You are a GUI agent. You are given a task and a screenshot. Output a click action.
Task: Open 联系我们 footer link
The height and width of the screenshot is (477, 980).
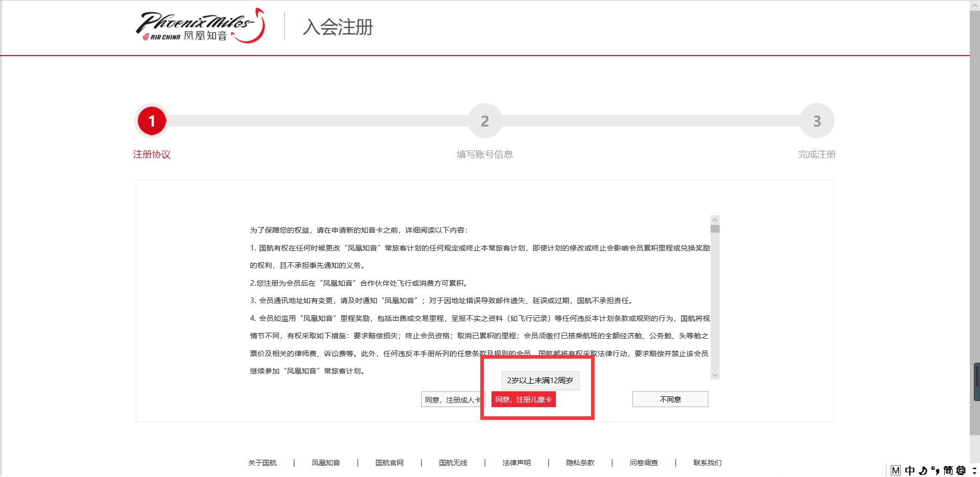click(x=707, y=463)
